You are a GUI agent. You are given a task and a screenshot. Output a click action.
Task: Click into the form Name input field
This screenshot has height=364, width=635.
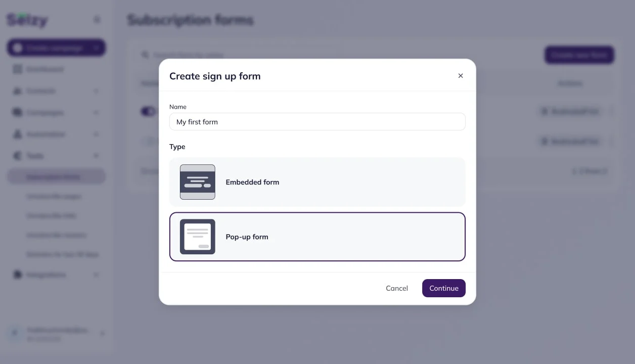[317, 122]
